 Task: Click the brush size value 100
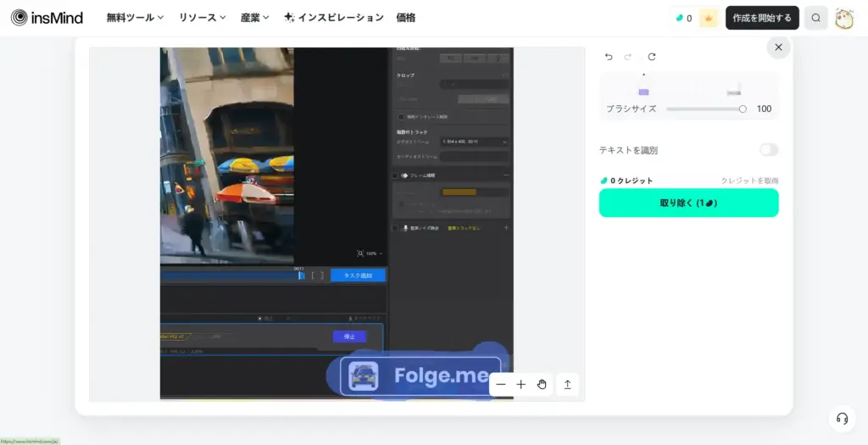coord(764,109)
